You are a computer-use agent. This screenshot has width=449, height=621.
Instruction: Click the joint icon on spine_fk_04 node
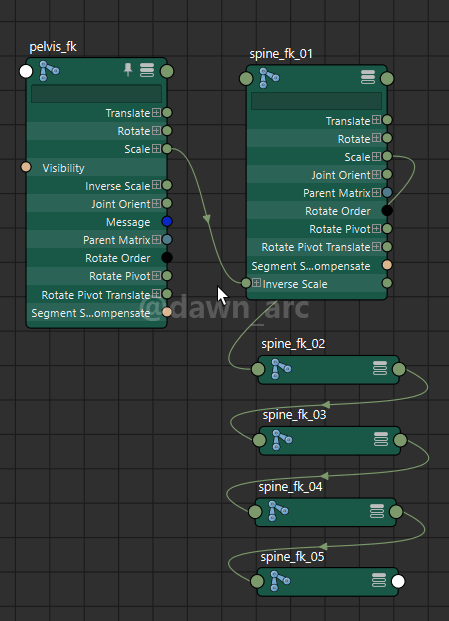[x=278, y=511]
